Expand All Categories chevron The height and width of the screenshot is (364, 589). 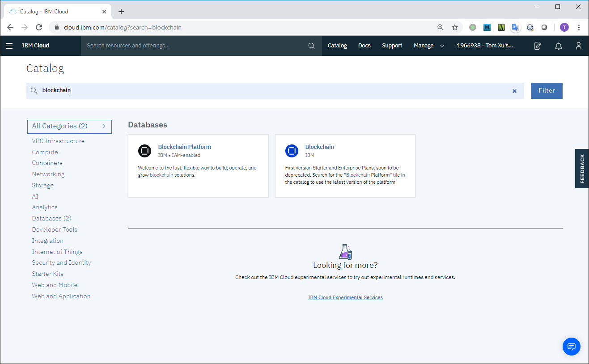pos(104,126)
